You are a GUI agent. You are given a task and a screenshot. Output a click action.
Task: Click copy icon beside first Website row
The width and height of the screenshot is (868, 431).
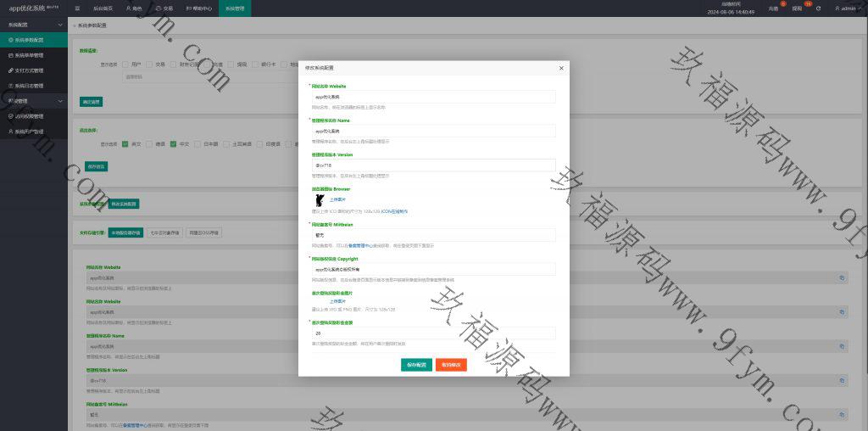point(842,277)
